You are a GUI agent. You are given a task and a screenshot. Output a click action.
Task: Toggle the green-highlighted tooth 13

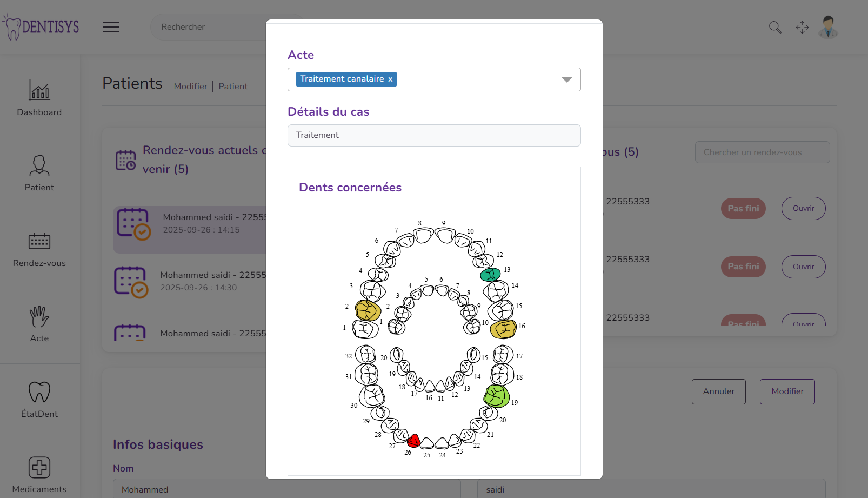pos(490,275)
